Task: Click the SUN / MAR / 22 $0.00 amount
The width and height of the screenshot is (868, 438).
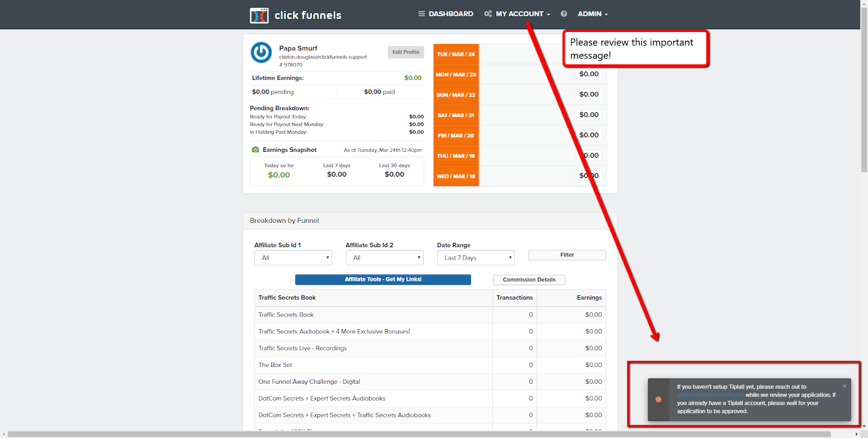Action: tap(589, 94)
